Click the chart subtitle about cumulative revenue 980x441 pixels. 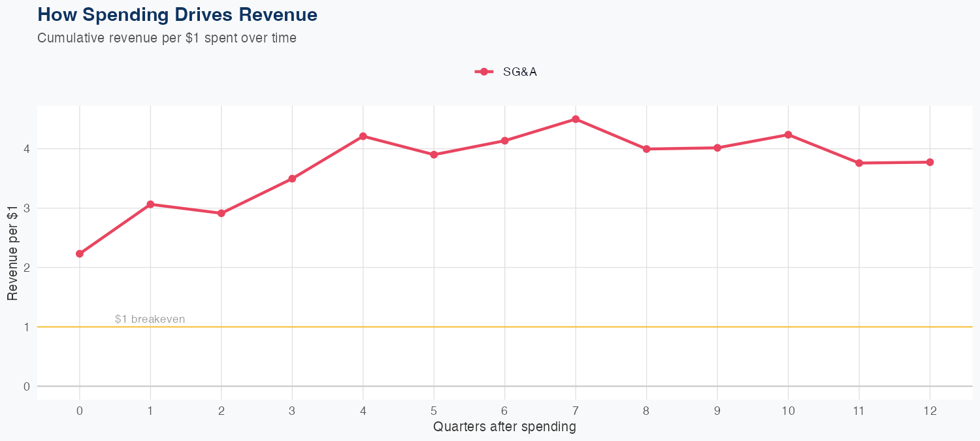[167, 38]
